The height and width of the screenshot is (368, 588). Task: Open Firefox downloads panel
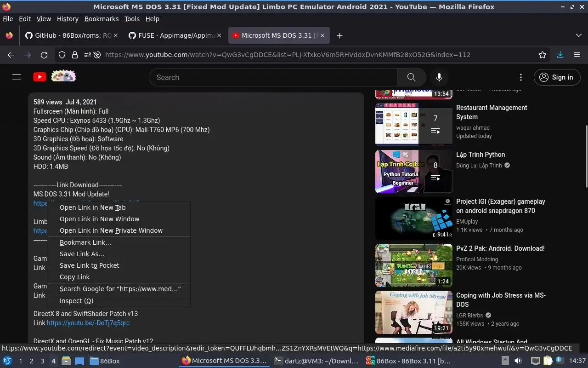pos(560,55)
